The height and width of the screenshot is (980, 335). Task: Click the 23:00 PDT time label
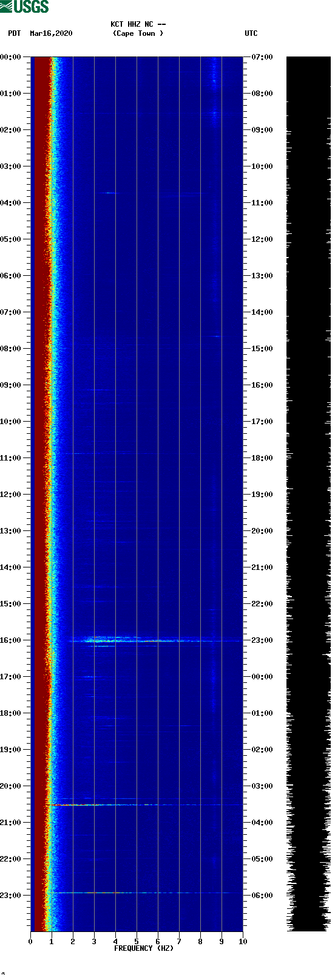coord(11,896)
